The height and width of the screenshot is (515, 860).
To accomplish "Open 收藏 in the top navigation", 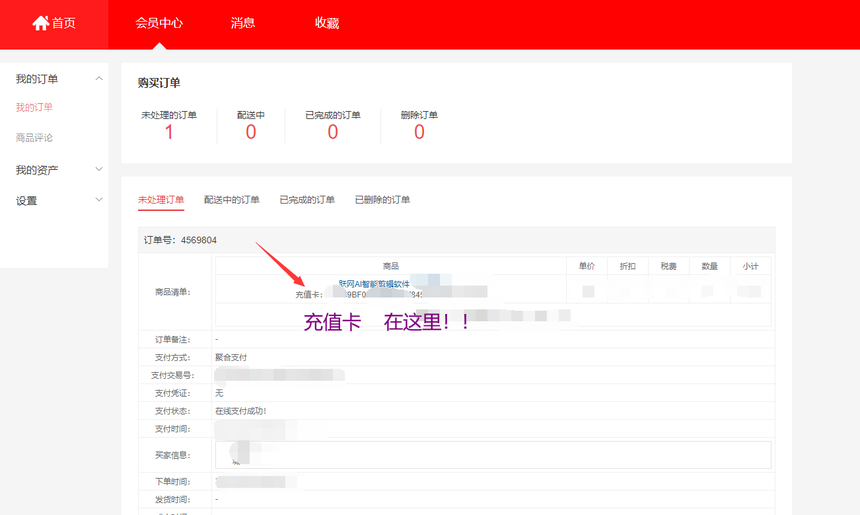I will (x=327, y=23).
